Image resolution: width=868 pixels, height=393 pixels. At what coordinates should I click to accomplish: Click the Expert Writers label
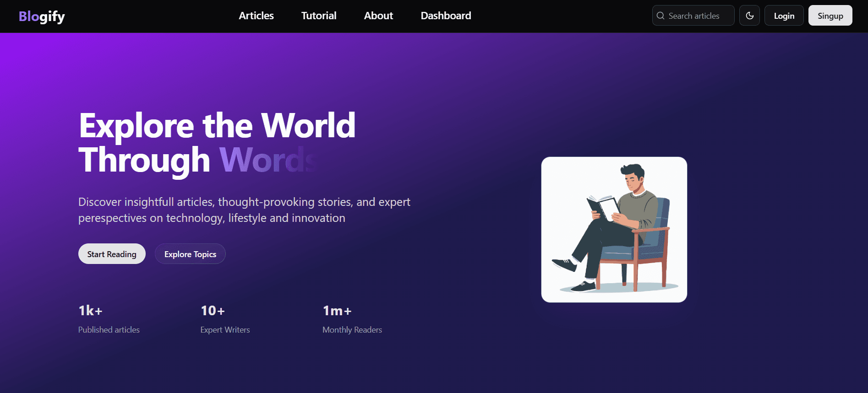(x=225, y=330)
